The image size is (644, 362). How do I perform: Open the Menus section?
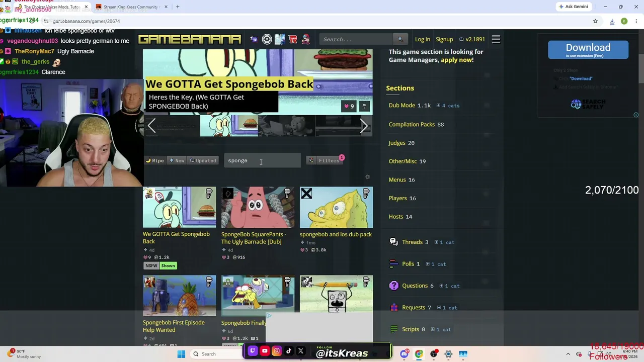click(x=397, y=179)
